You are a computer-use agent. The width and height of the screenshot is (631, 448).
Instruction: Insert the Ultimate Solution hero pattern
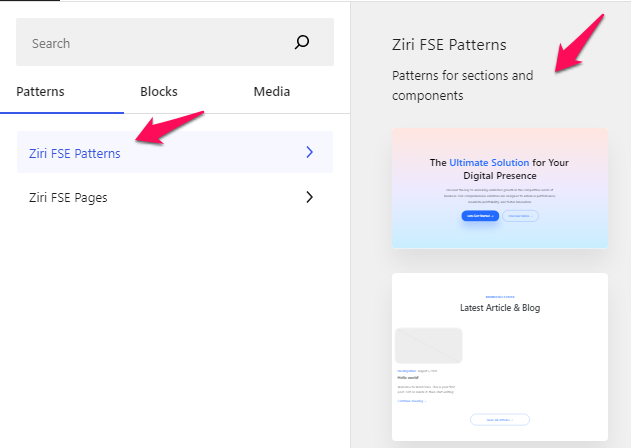pyautogui.click(x=500, y=188)
